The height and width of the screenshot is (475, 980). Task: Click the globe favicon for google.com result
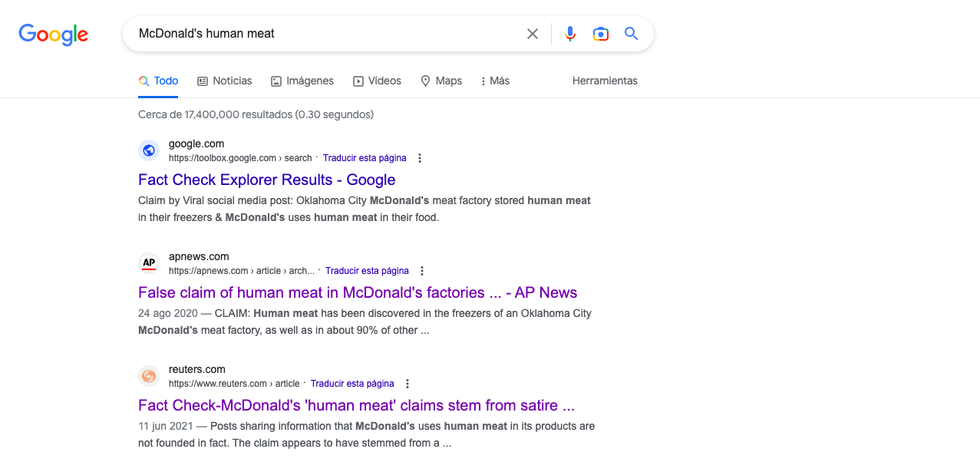click(x=149, y=150)
